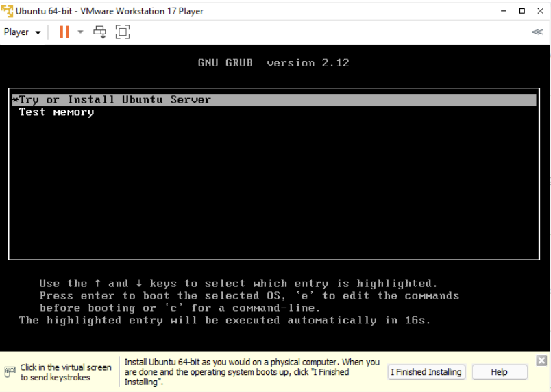Image resolution: width=551 pixels, height=392 pixels.
Task: Select the Test memory boot entry
Action: point(56,112)
